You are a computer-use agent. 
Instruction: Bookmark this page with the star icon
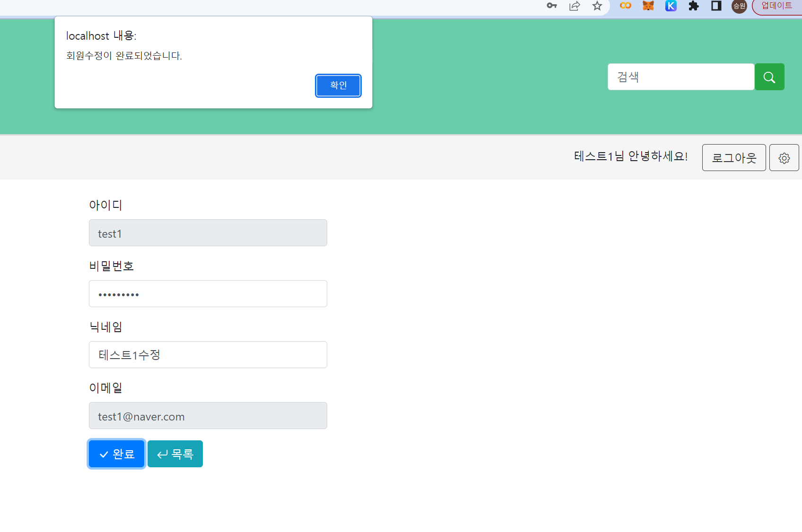tap(597, 7)
